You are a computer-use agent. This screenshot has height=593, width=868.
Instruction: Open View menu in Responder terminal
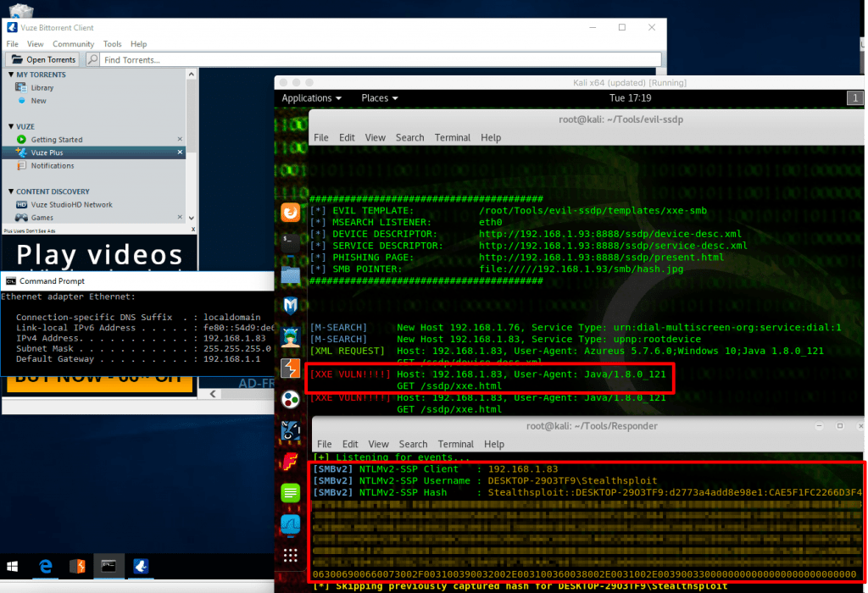pyautogui.click(x=379, y=444)
